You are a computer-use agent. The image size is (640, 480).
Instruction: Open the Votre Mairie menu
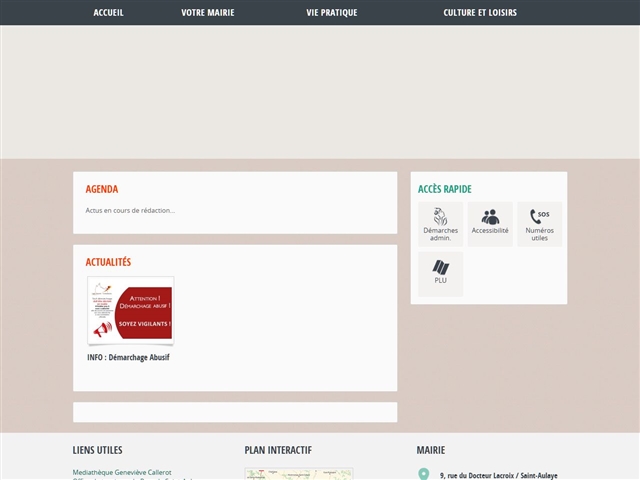click(208, 13)
